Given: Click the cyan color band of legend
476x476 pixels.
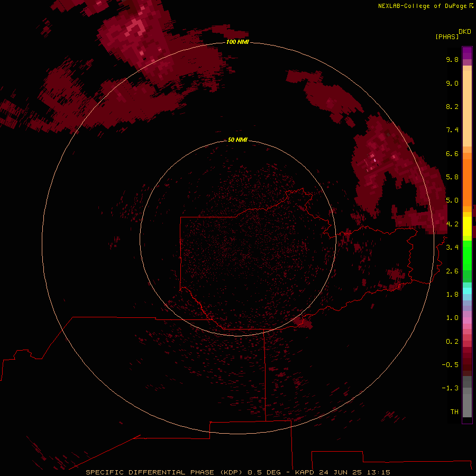Looking at the screenshot, I should [467, 291].
